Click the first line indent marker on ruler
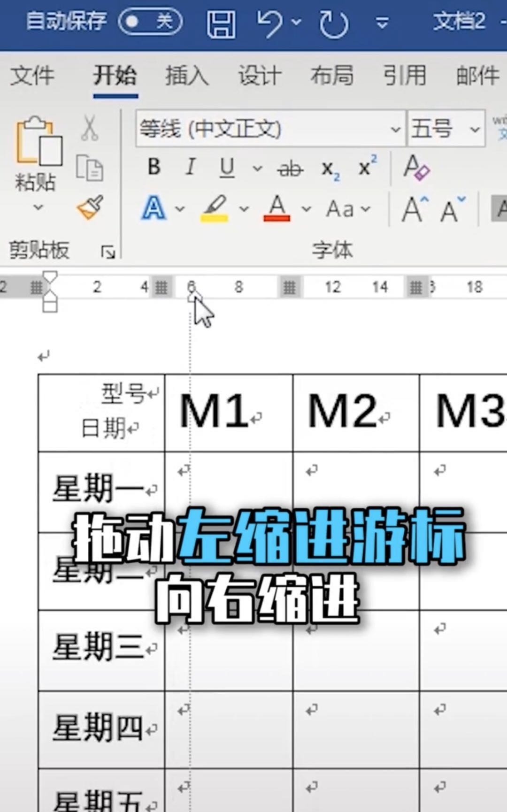507x812 pixels. 50,277
